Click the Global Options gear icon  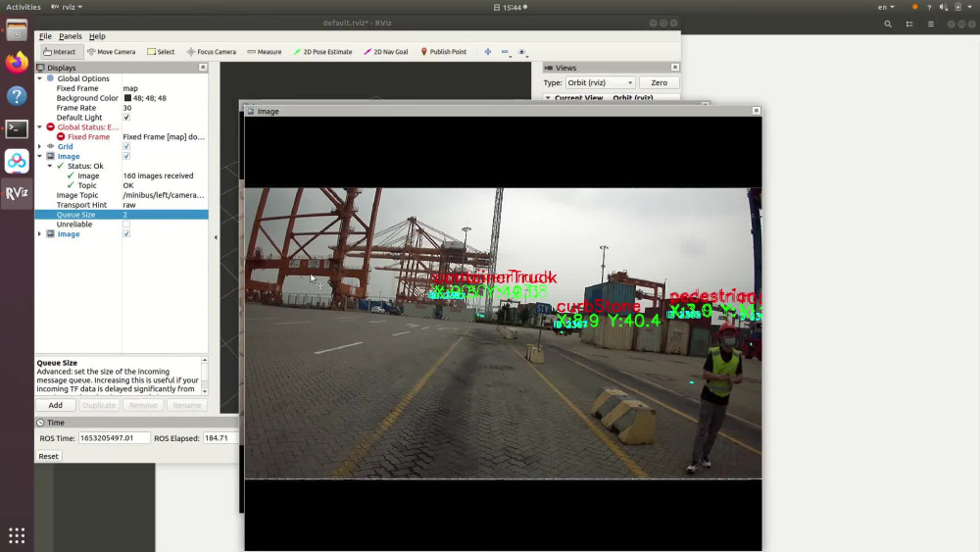point(51,78)
